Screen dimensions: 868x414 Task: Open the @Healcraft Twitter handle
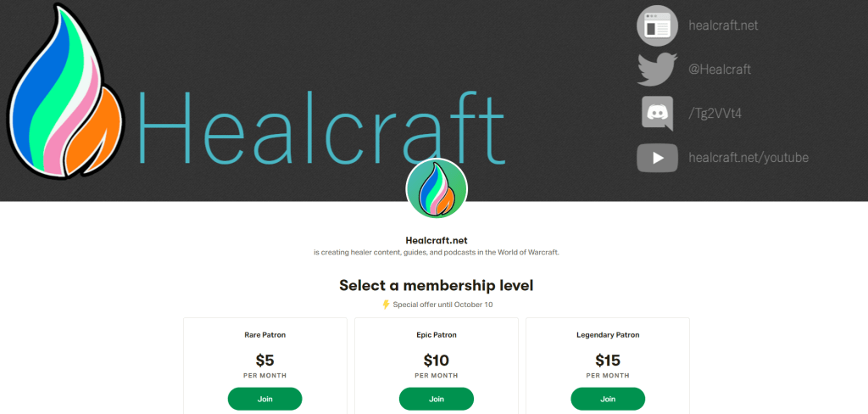pyautogui.click(x=720, y=70)
